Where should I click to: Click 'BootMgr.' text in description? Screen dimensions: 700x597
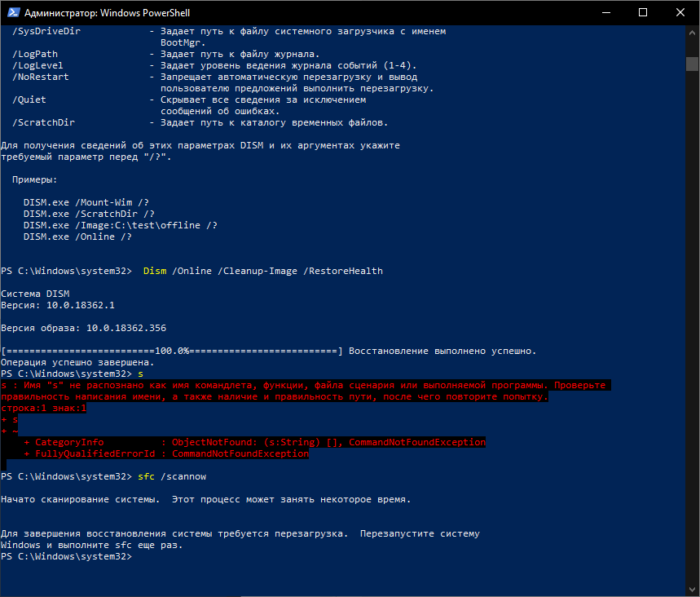point(183,42)
